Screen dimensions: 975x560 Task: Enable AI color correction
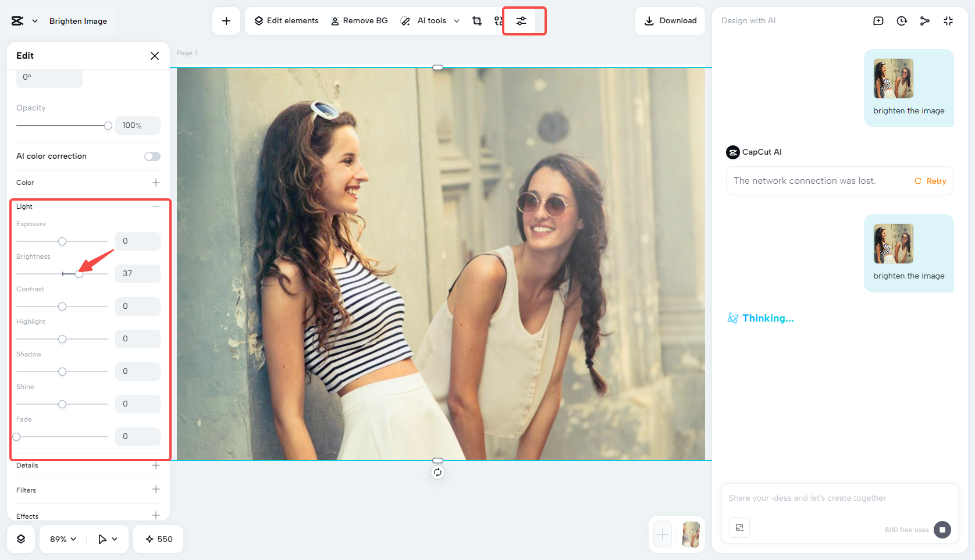152,156
